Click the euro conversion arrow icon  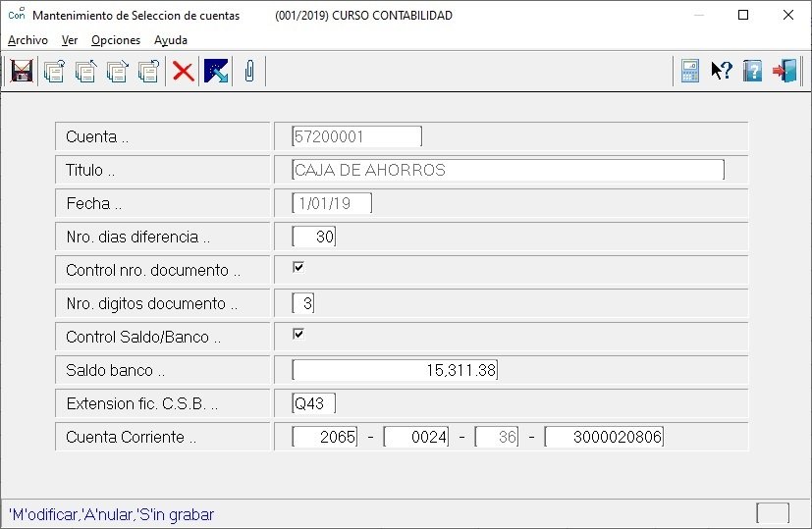(x=216, y=71)
